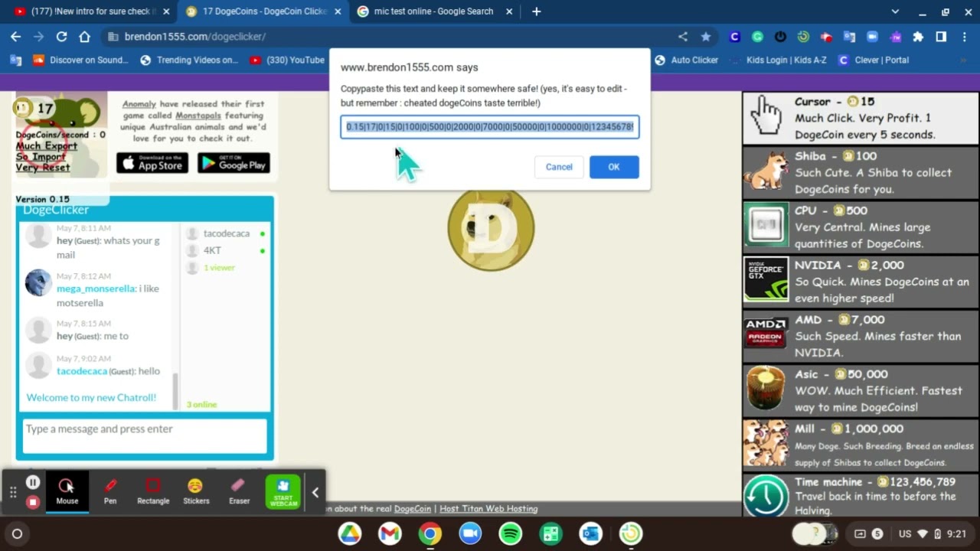The image size is (980, 551).
Task: Go to browser home page
Action: point(84,37)
